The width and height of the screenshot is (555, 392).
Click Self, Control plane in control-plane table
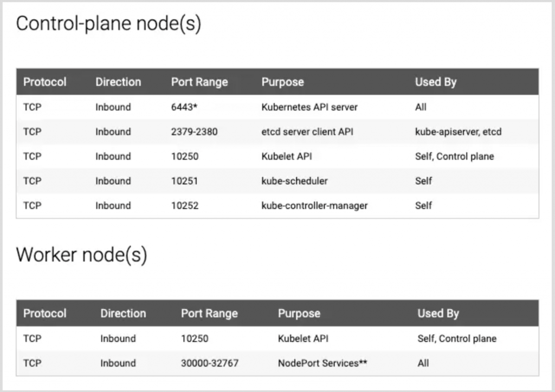455,156
